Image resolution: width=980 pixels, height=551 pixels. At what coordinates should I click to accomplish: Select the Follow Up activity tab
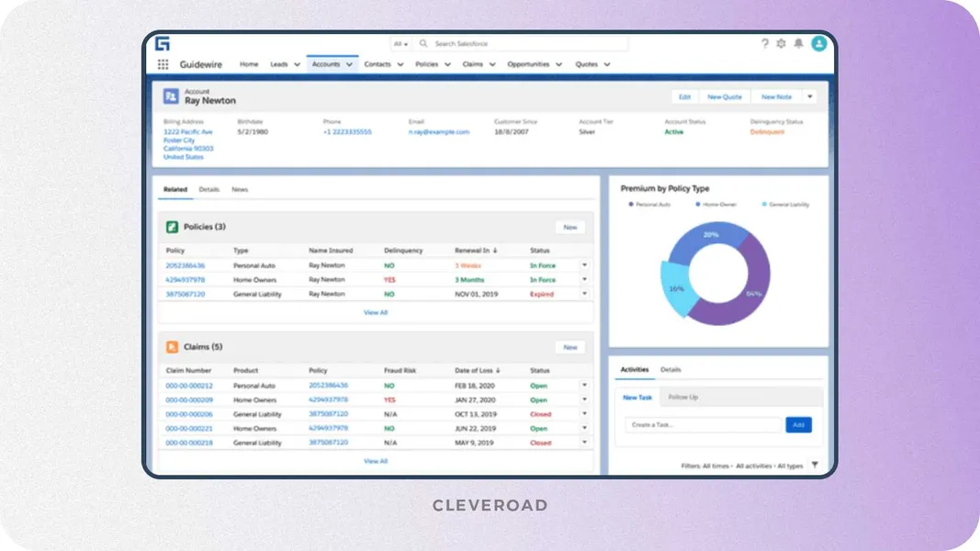tap(683, 397)
